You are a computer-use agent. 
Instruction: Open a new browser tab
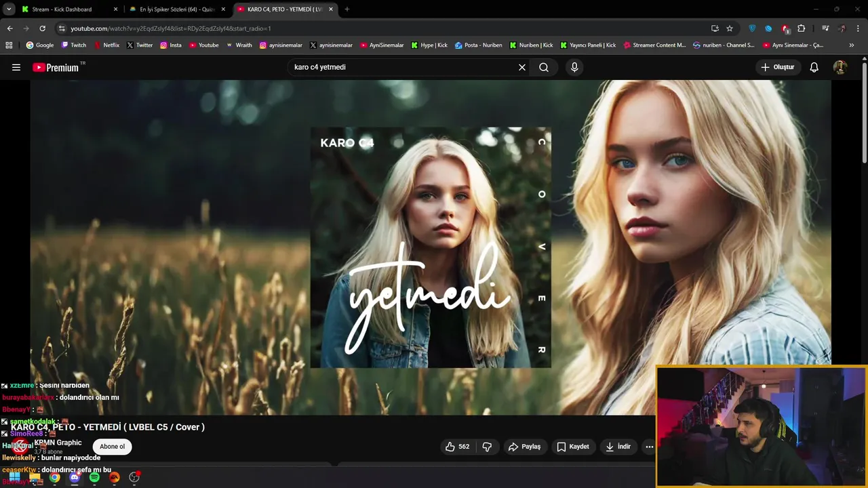[347, 9]
